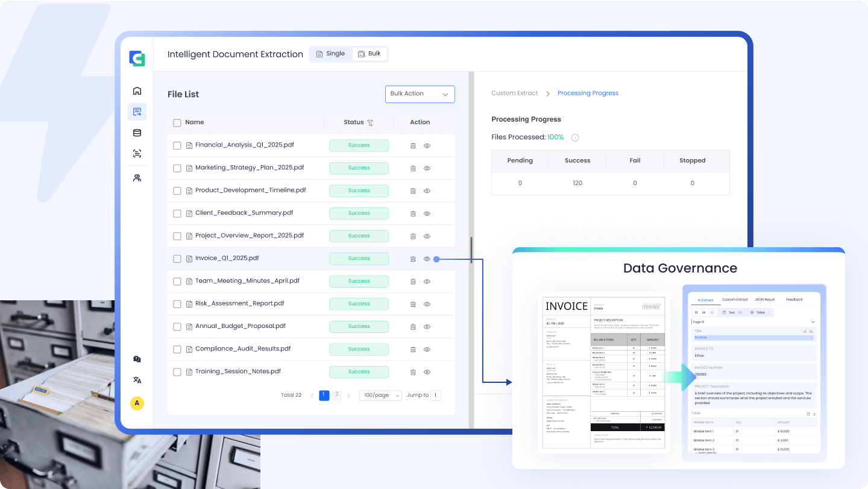Image resolution: width=868 pixels, height=489 pixels.
Task: Delete Invoice_Q1_2025.pdf using its trash icon
Action: tap(412, 258)
